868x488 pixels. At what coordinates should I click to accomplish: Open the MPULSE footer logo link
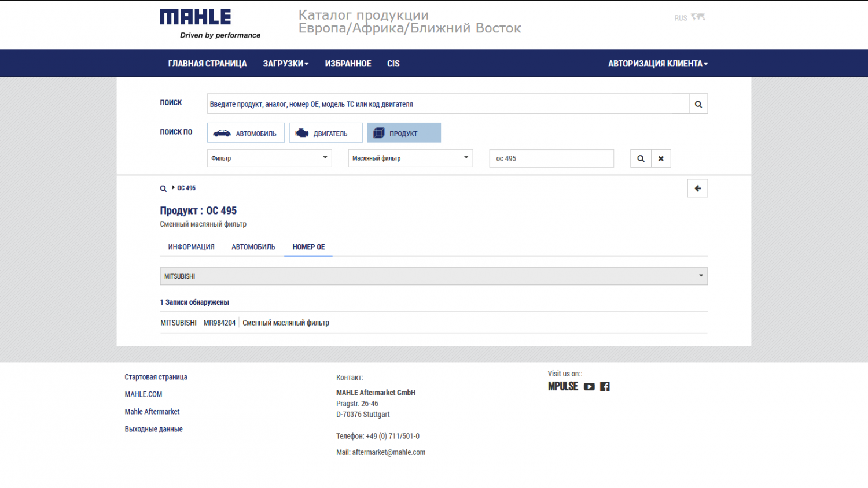pyautogui.click(x=563, y=386)
